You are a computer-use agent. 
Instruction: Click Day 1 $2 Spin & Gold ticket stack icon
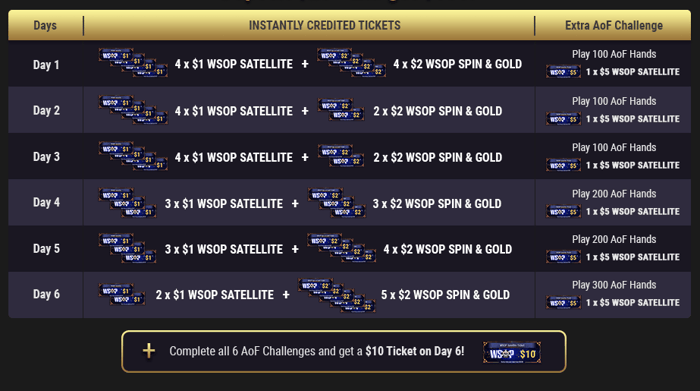(x=352, y=62)
